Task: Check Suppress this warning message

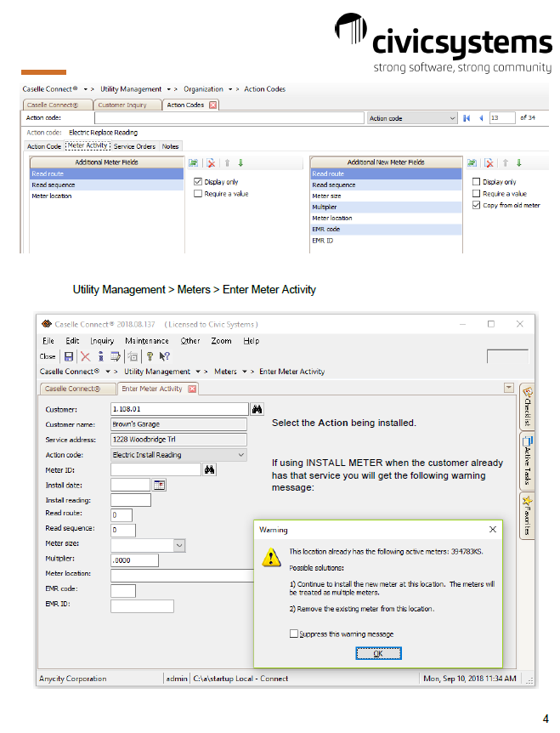Action: tap(294, 634)
